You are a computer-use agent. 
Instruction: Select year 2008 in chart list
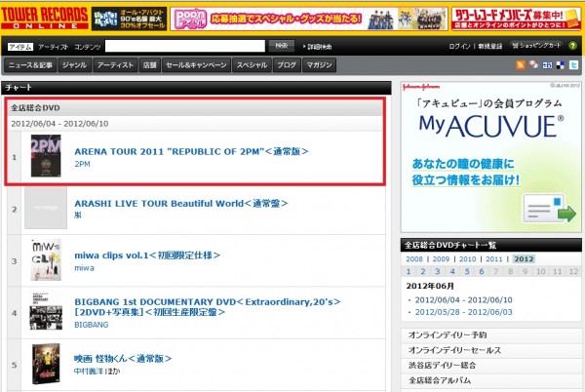[414, 259]
